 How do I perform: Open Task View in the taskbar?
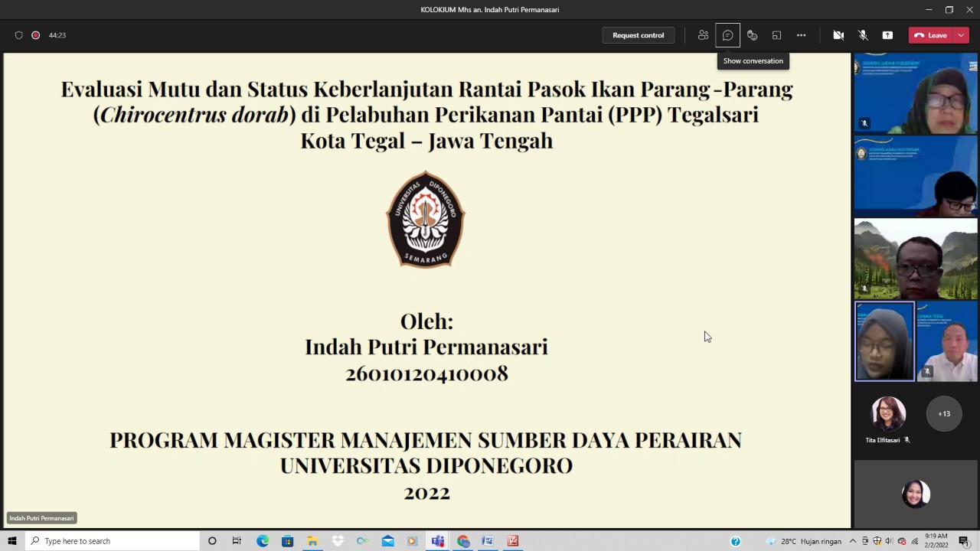pos(237,541)
